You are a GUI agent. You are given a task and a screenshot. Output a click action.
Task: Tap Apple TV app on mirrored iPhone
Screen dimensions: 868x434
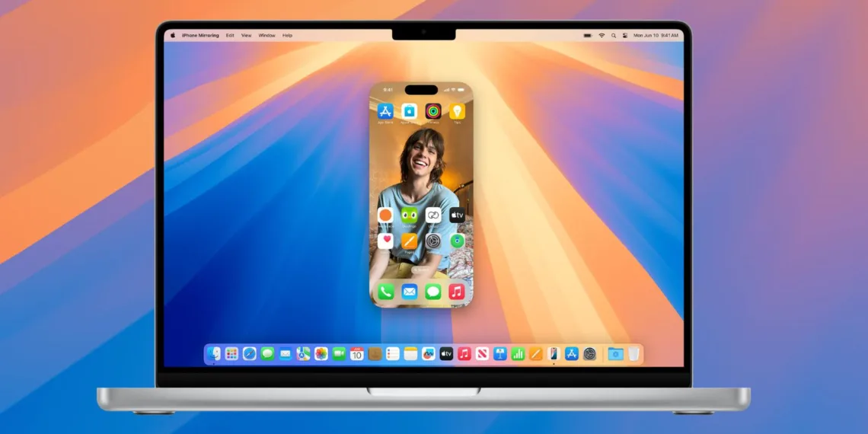point(458,215)
